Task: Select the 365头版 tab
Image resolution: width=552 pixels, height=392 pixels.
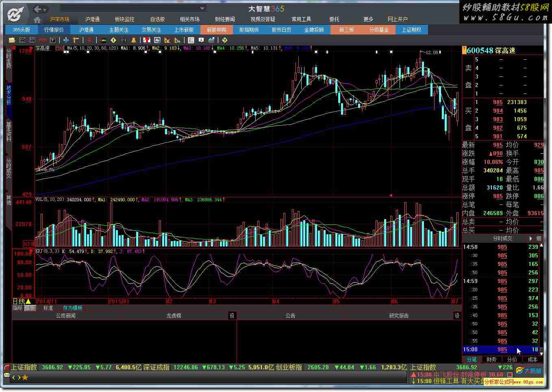Action: coord(21,30)
